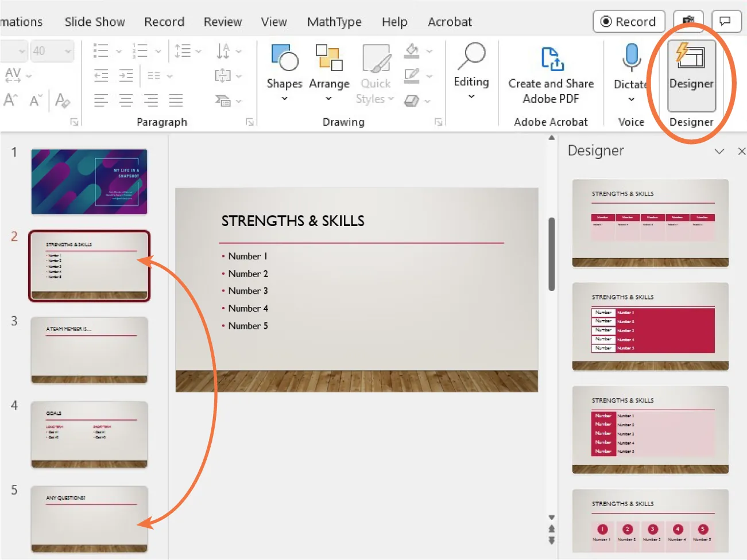
Task: Click the Record button in the ribbon
Action: [628, 21]
